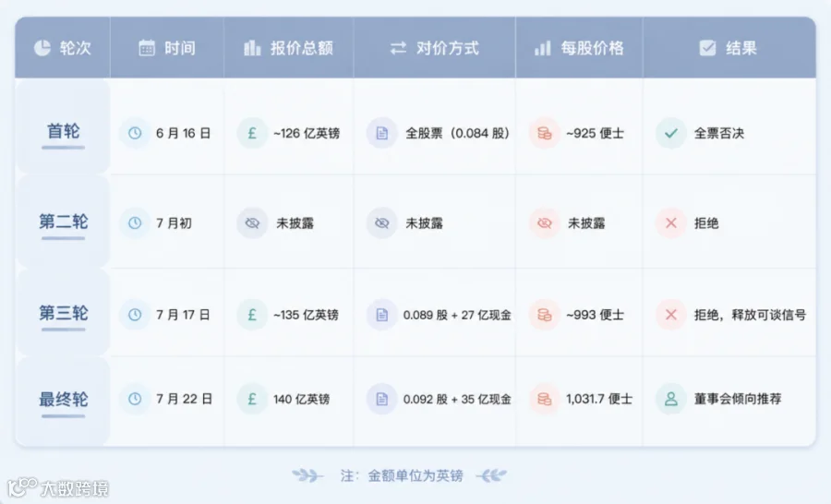Select the 首轮 row label
The image size is (831, 504).
point(63,131)
